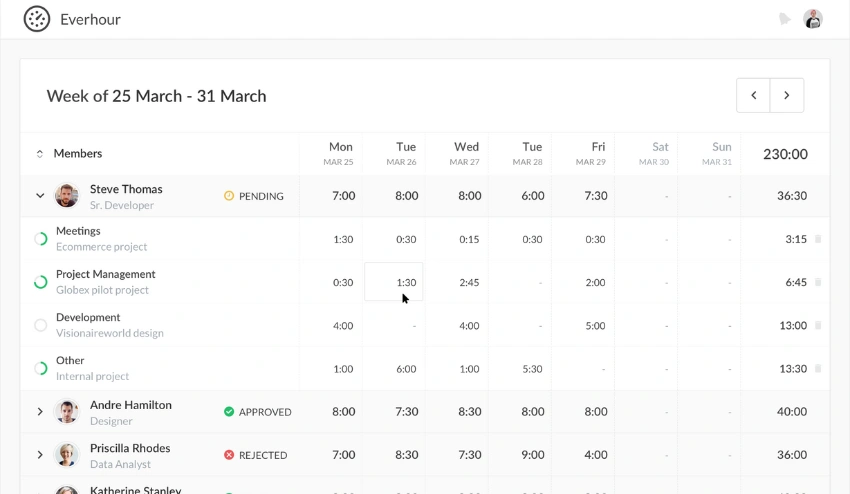Click the Meetings row total 3:15

tap(796, 239)
